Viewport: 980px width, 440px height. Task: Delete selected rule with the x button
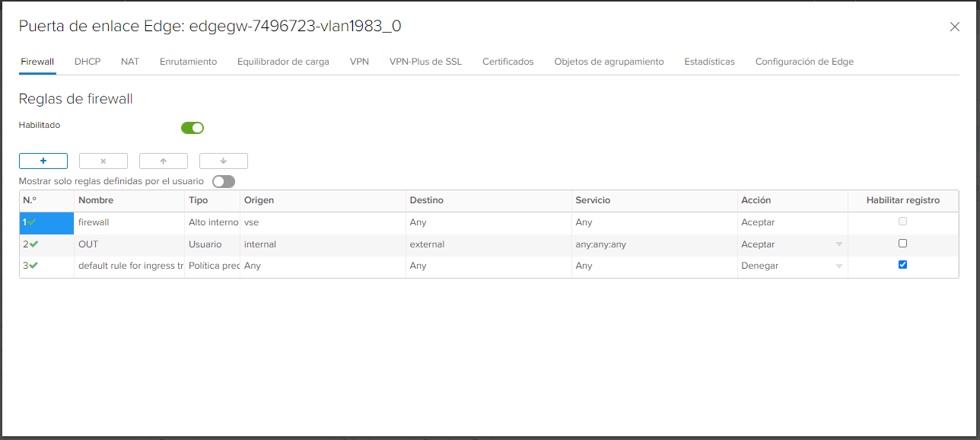103,161
